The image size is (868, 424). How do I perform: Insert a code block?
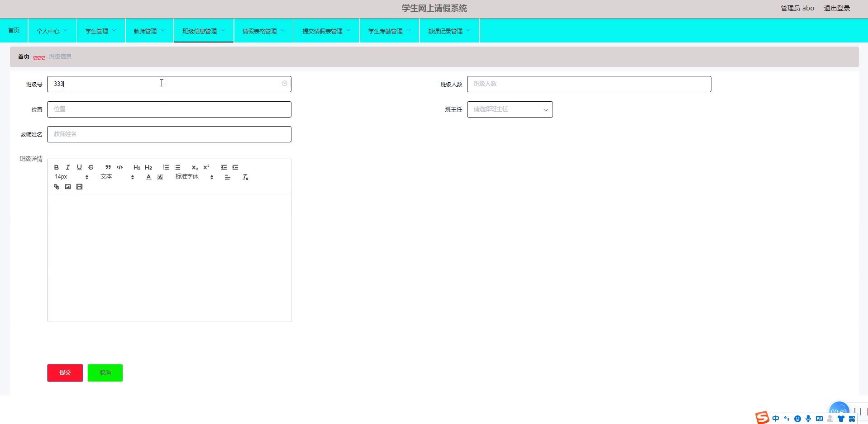119,167
